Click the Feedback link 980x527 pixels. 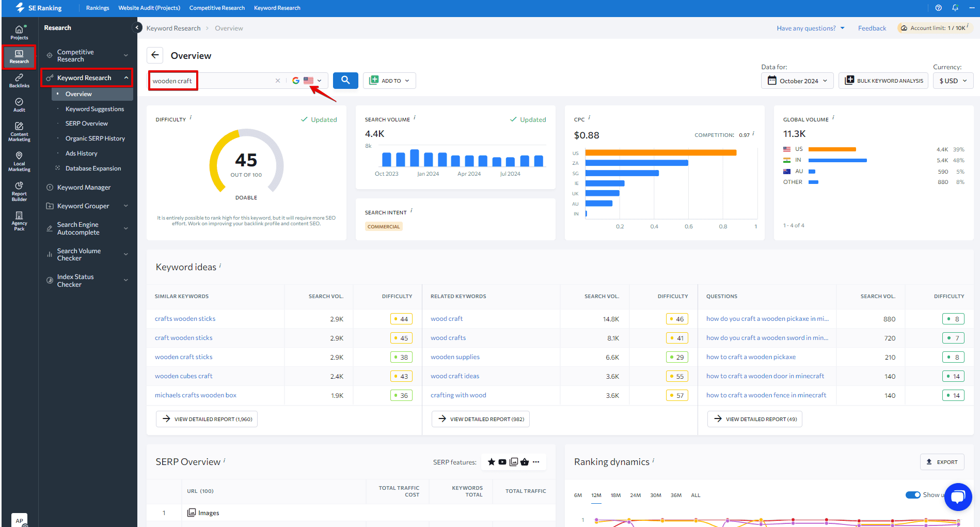tap(872, 28)
